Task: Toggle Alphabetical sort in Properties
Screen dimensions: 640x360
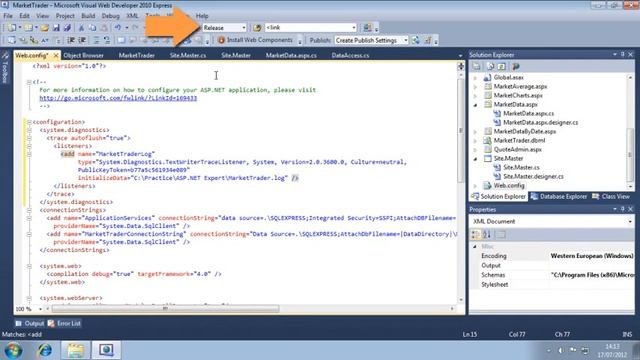Action: pos(487,234)
